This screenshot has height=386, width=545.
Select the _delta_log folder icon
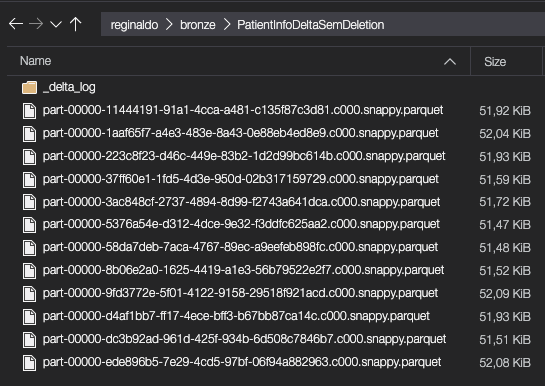coord(29,88)
